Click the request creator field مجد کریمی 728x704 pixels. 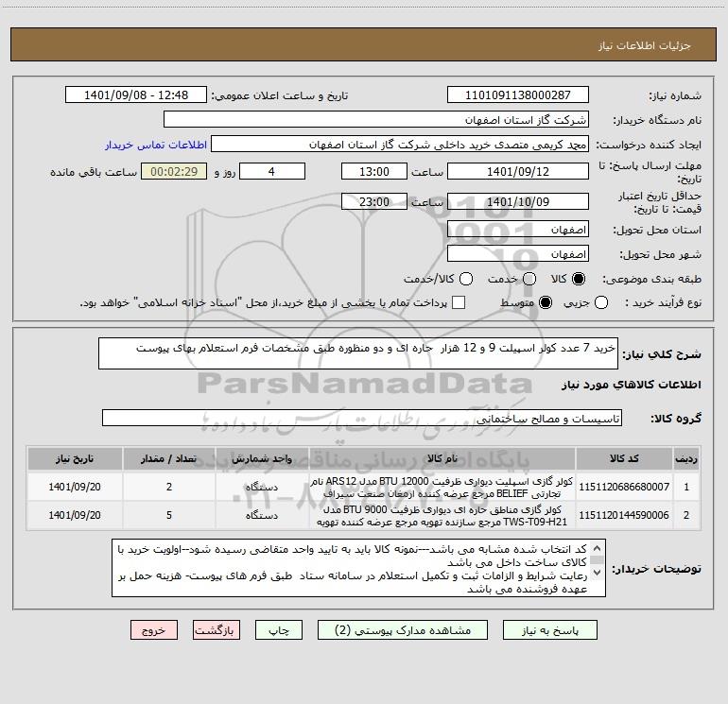point(400,145)
